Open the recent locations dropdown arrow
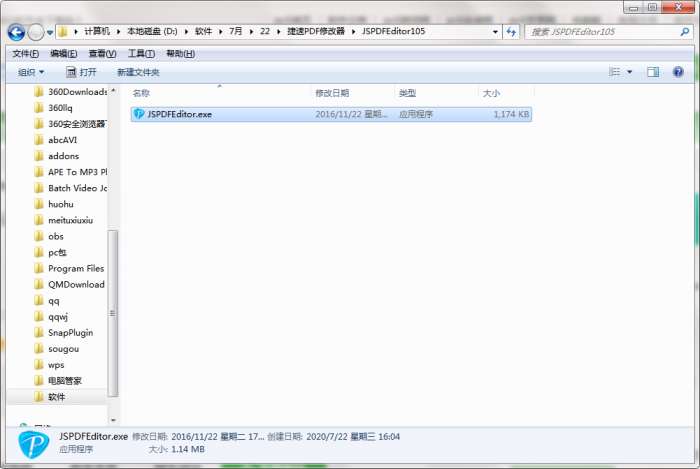The width and height of the screenshot is (700, 469). point(50,32)
